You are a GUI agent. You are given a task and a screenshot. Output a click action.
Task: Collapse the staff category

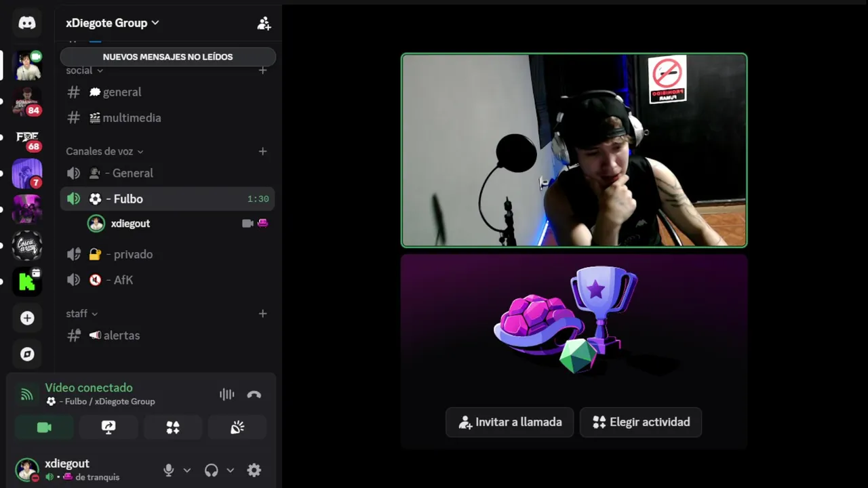tap(81, 314)
